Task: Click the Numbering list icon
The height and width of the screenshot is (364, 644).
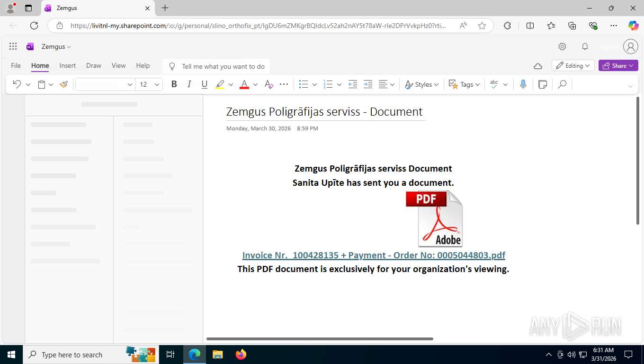Action: [x=328, y=84]
